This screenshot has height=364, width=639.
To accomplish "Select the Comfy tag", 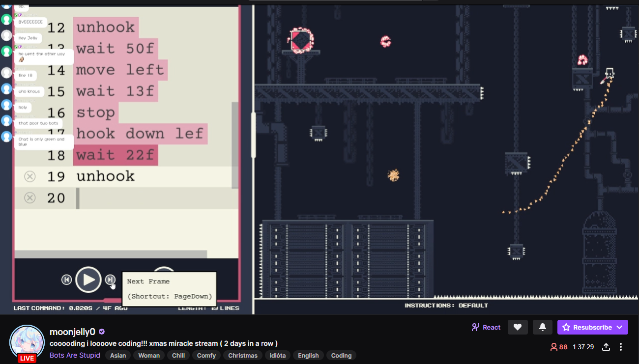I will tap(206, 356).
